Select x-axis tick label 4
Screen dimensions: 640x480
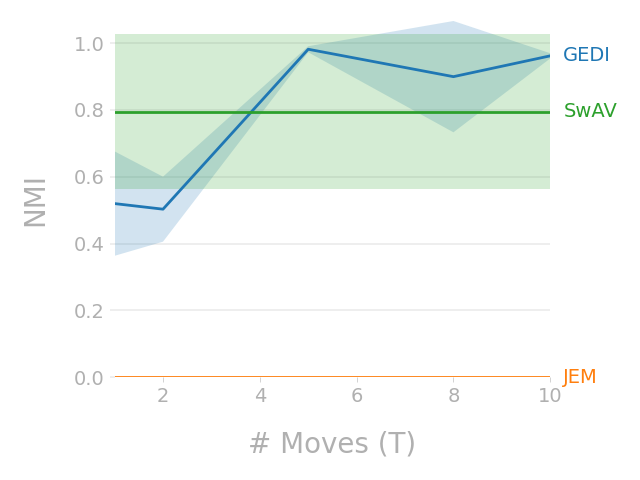pos(260,396)
